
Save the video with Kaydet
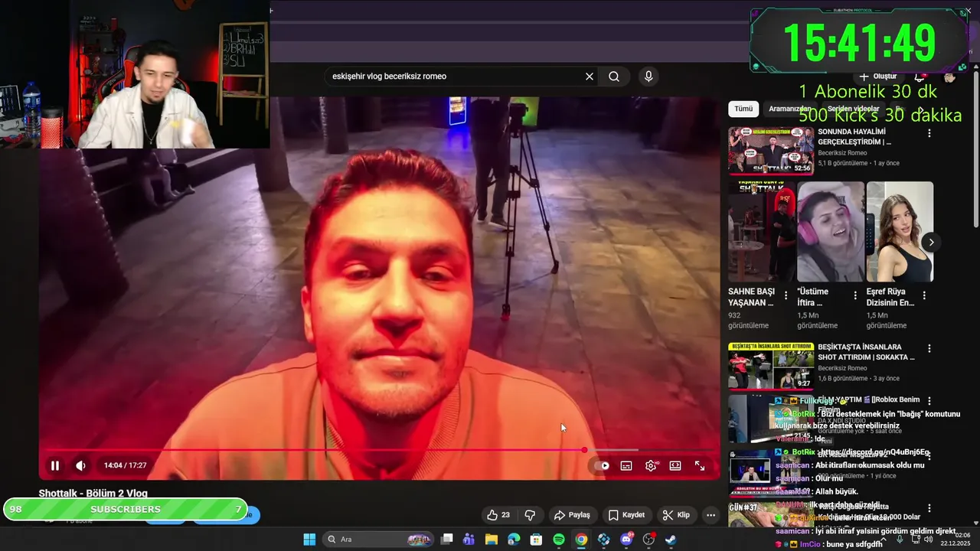coord(627,515)
